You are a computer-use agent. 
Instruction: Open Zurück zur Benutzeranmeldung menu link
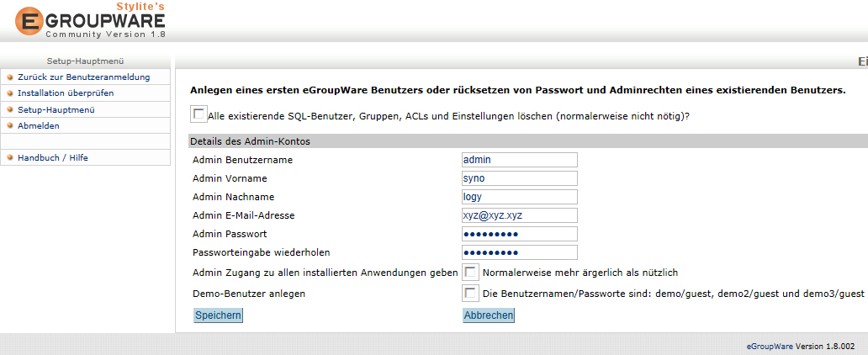click(83, 77)
